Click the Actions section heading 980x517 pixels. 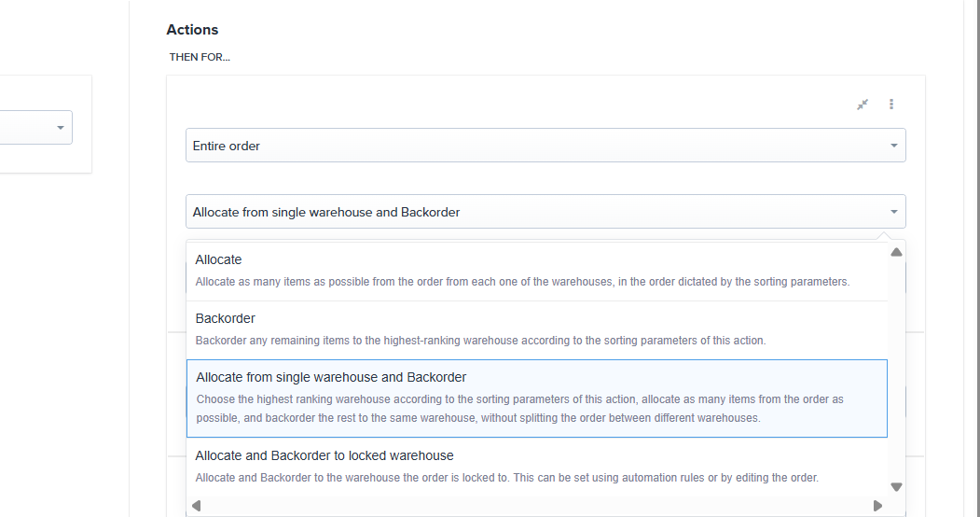pos(192,30)
